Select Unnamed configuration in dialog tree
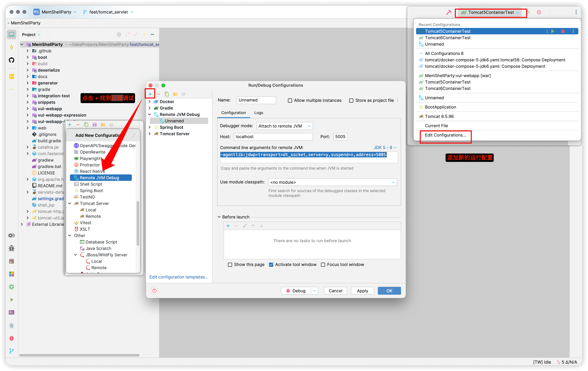 tap(179, 121)
